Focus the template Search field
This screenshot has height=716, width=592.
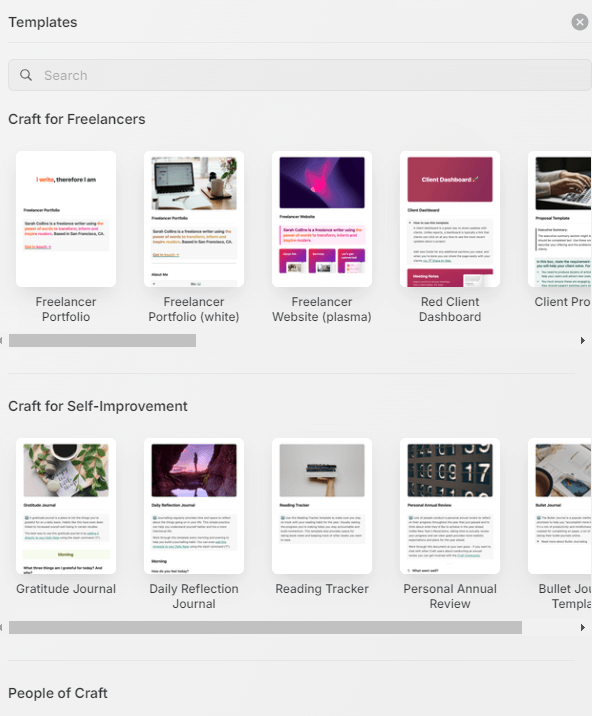click(x=300, y=75)
